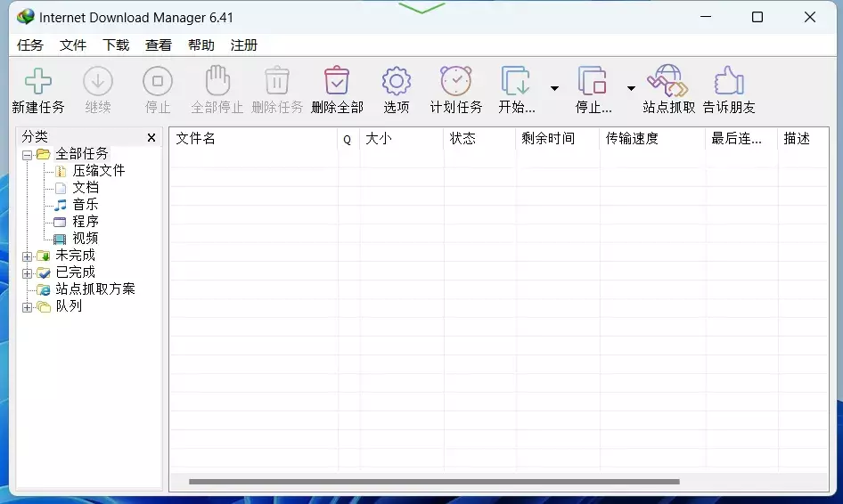Click the 删除任务 trash icon
843x504 pixels.
click(x=277, y=81)
